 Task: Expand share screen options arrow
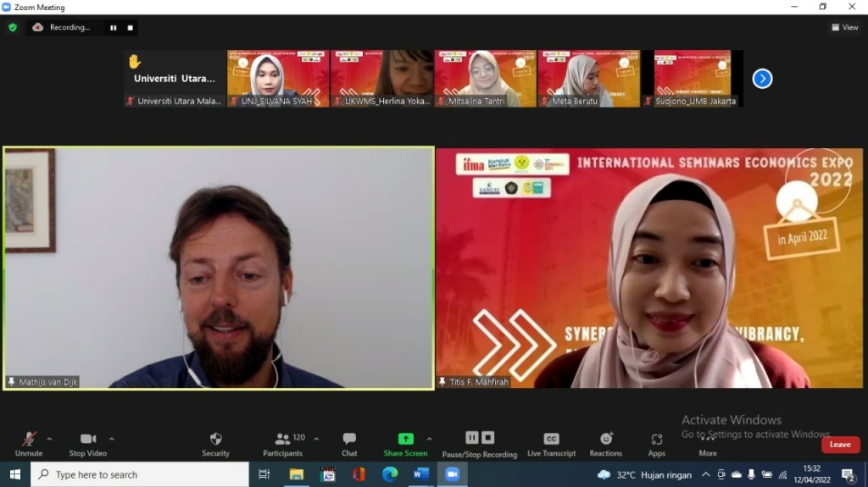(430, 439)
